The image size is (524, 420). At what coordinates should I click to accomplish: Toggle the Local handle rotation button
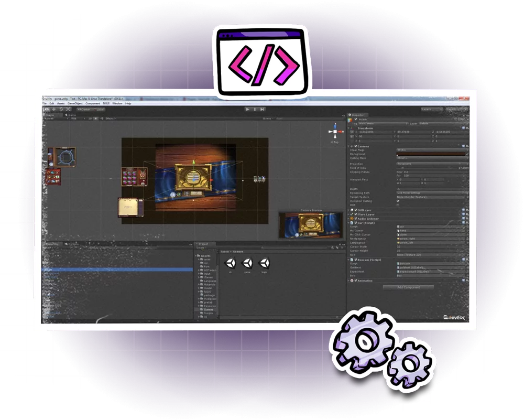[x=99, y=110]
